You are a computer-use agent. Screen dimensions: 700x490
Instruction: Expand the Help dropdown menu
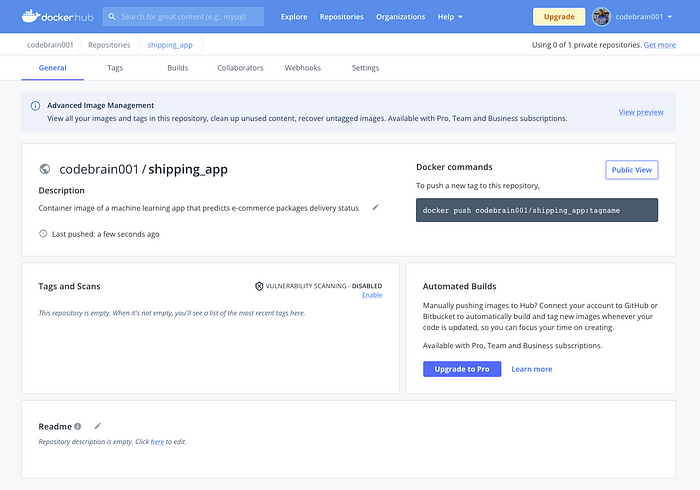click(450, 17)
